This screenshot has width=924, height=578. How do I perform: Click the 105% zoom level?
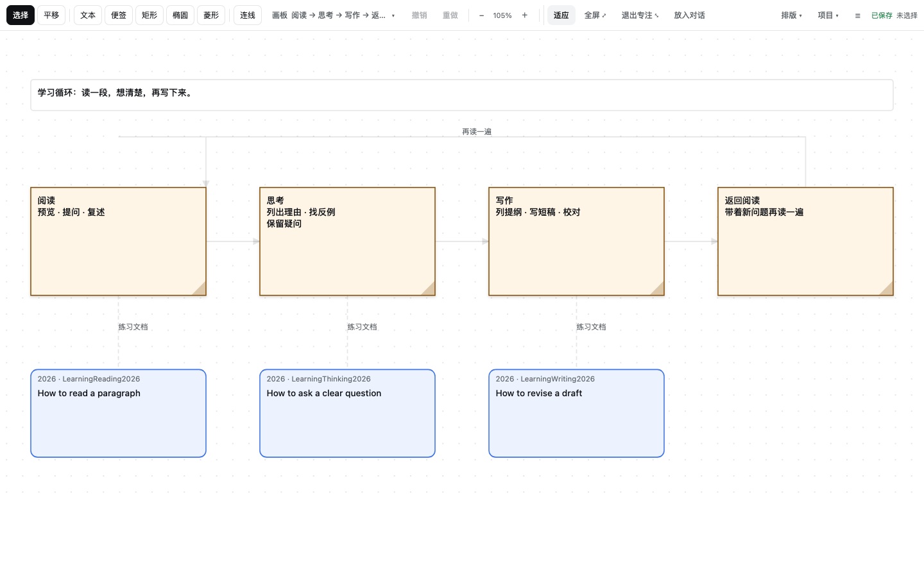(x=502, y=15)
